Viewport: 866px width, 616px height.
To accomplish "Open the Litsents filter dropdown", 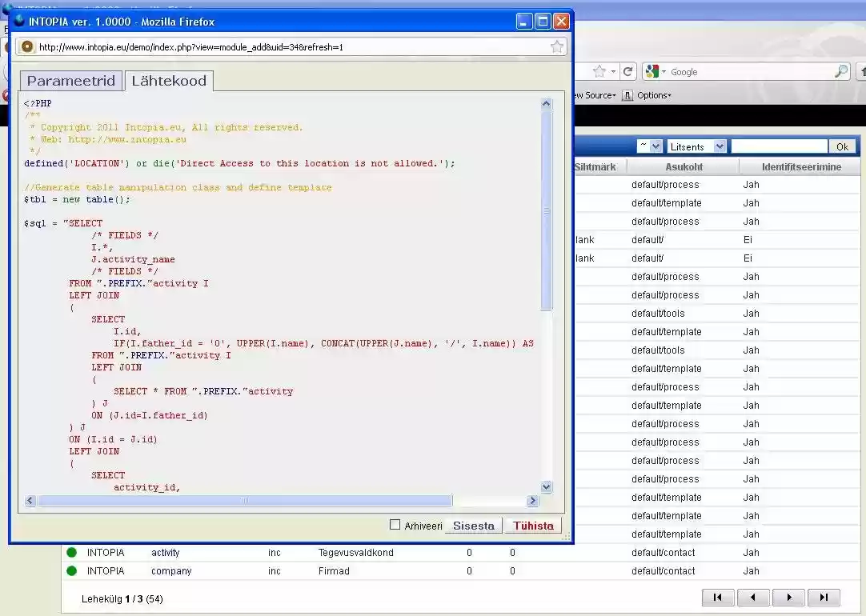I will [x=697, y=146].
